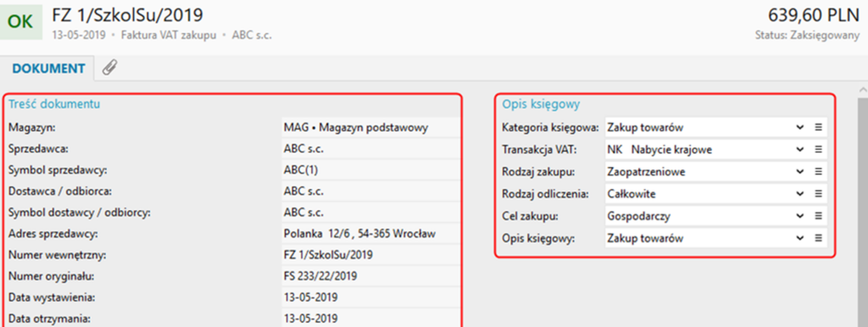
Task: Open the paperclip attachments tab
Action: [110, 68]
